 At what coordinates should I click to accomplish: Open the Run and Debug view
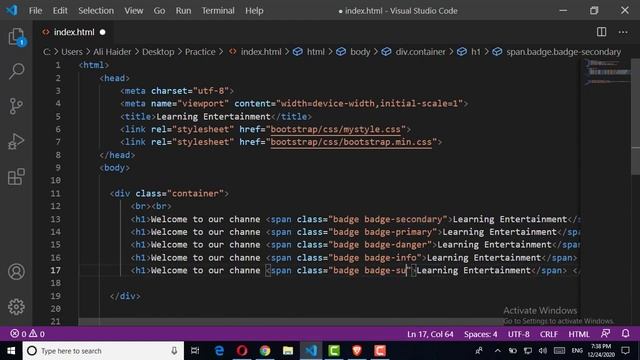(16, 141)
